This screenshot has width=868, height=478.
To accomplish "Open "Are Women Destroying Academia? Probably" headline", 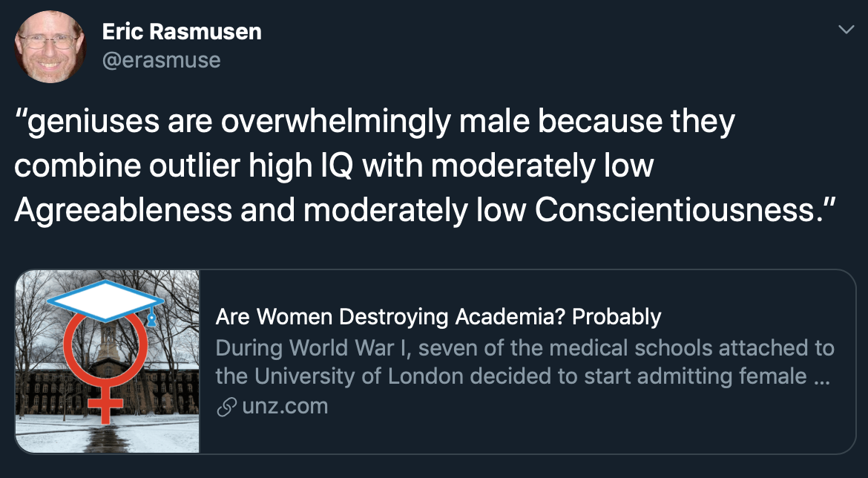I will click(438, 317).
